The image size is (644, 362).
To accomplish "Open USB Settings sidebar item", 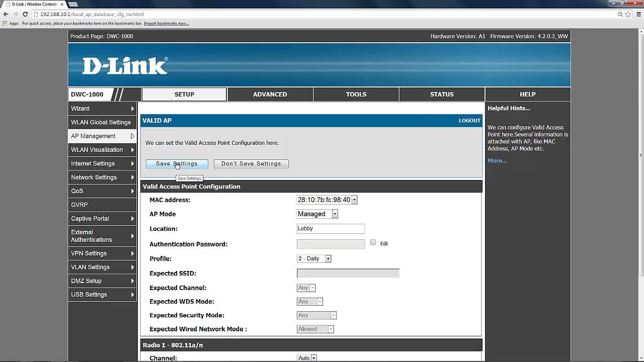I will (102, 295).
